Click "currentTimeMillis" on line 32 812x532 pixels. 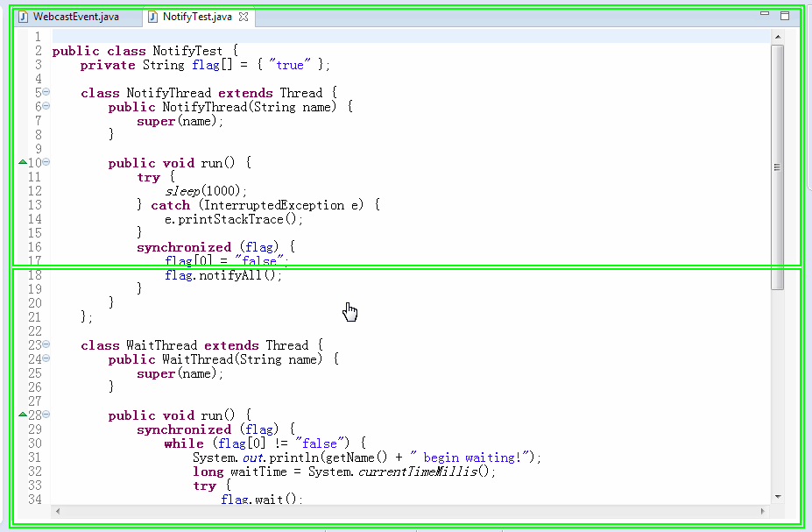418,472
